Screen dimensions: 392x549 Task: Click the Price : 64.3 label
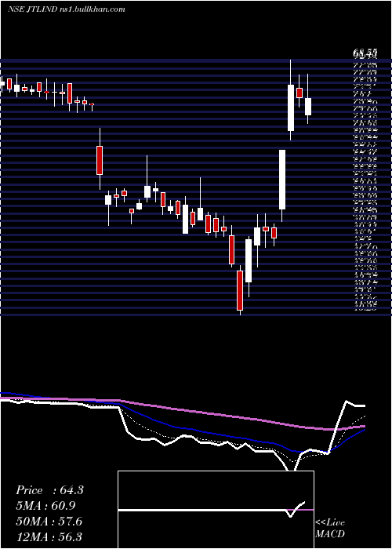coord(49,490)
